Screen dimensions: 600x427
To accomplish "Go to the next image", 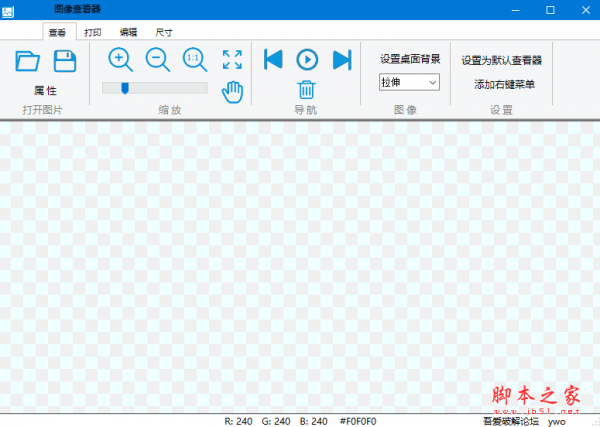I will pos(342,60).
